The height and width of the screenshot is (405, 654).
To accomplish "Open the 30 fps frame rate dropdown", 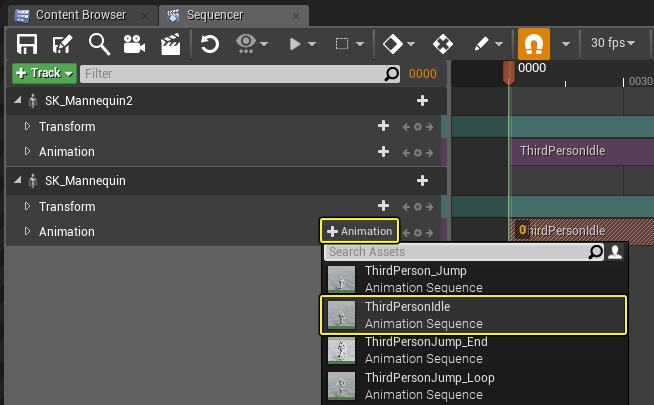I will (x=613, y=43).
